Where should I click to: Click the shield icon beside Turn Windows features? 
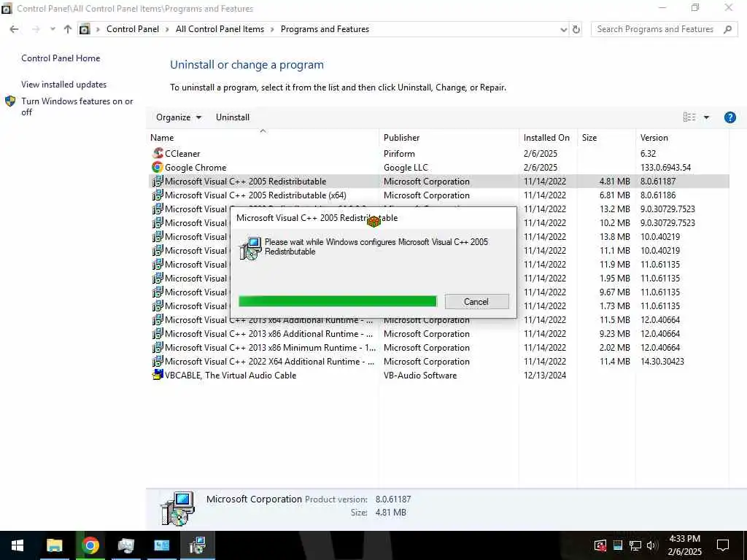(x=10, y=101)
